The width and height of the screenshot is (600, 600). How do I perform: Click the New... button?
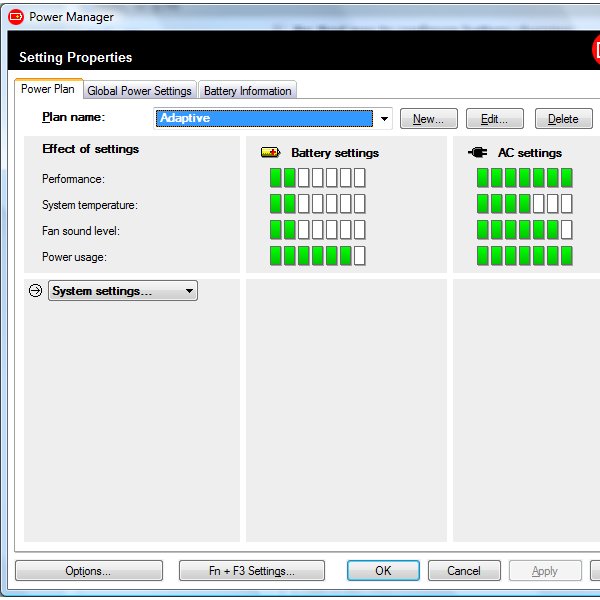pyautogui.click(x=429, y=119)
